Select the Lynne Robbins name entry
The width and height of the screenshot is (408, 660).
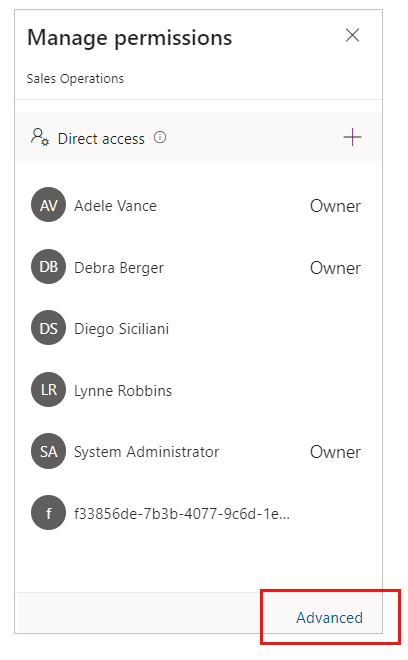123,391
